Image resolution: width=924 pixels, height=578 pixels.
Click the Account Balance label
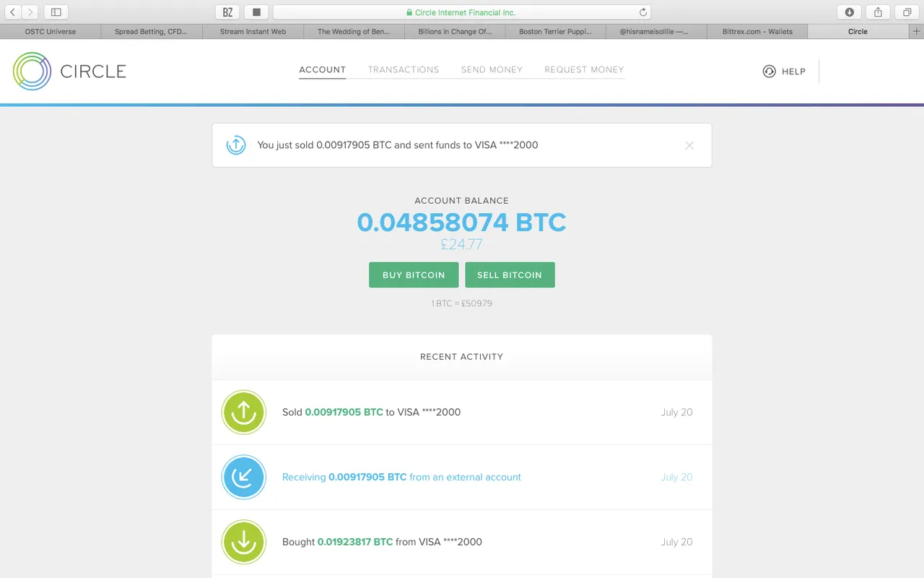(x=462, y=201)
